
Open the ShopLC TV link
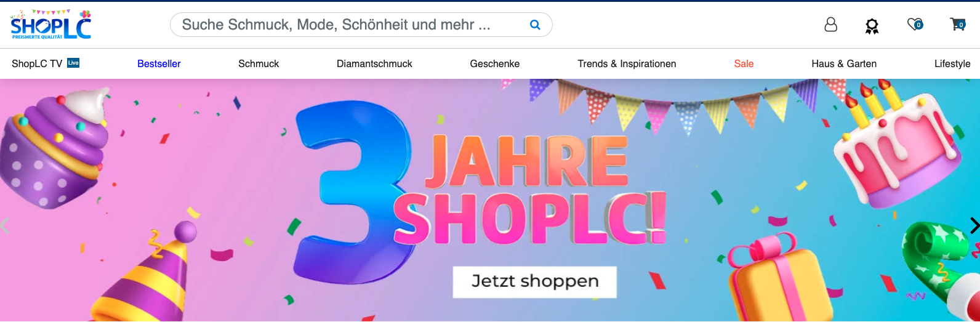click(x=37, y=63)
